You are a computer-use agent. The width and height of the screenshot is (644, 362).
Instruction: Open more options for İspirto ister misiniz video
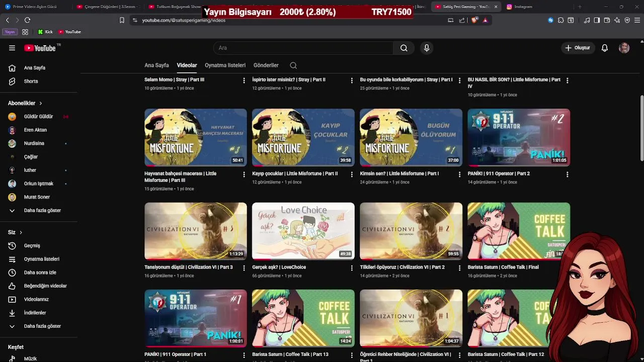tap(352, 80)
